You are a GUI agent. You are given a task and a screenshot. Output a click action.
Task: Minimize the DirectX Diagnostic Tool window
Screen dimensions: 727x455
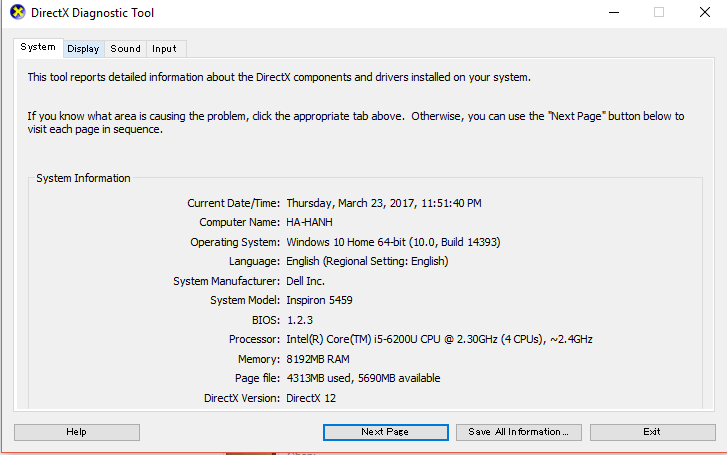pyautogui.click(x=614, y=13)
